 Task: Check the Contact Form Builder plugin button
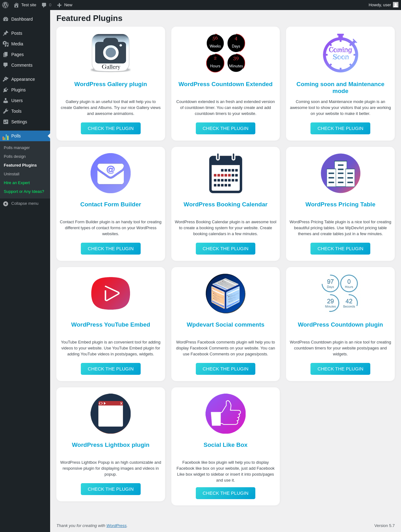[x=111, y=249]
